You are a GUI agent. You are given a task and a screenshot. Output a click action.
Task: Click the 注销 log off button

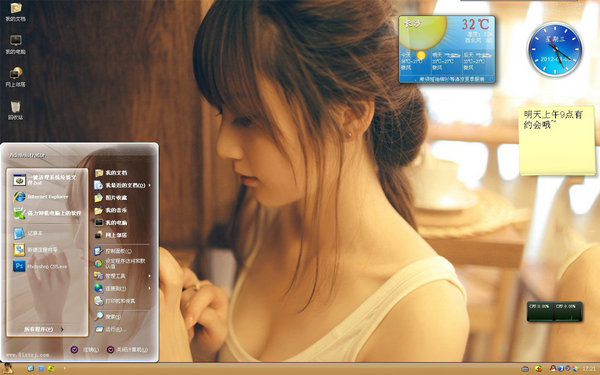coord(85,349)
